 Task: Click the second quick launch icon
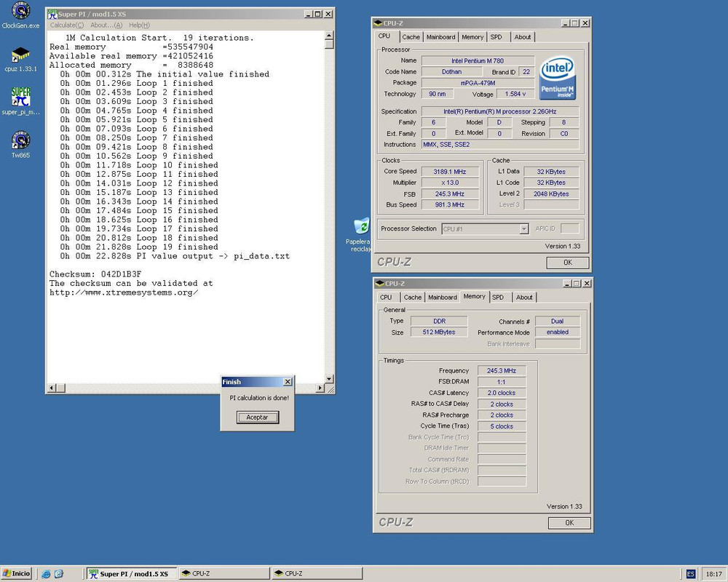point(58,574)
